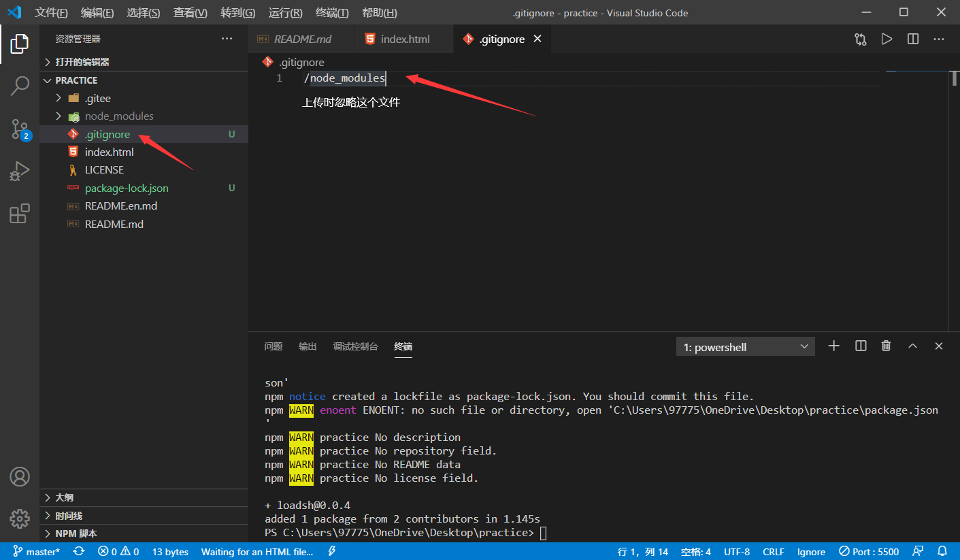Expand the node_modules folder
This screenshot has width=960, height=560.
144,116
